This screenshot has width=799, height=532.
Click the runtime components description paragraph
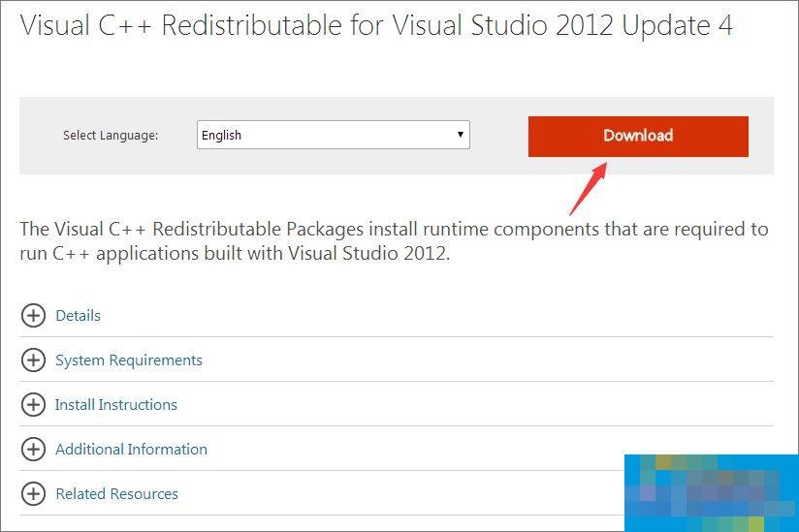(394, 240)
